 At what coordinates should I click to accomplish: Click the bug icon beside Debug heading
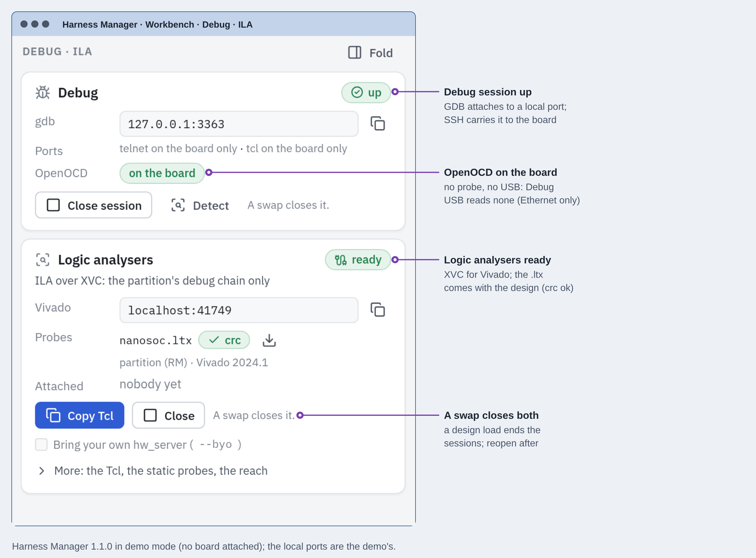pos(43,92)
